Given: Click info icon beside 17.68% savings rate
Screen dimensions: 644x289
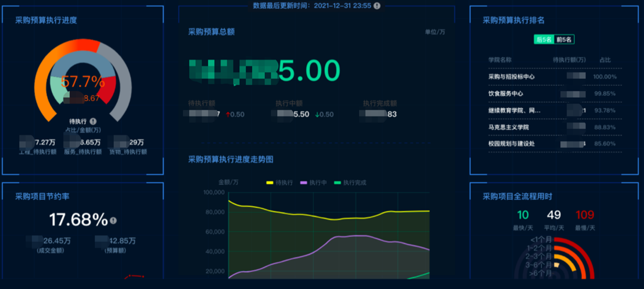Looking at the screenshot, I should [x=113, y=221].
